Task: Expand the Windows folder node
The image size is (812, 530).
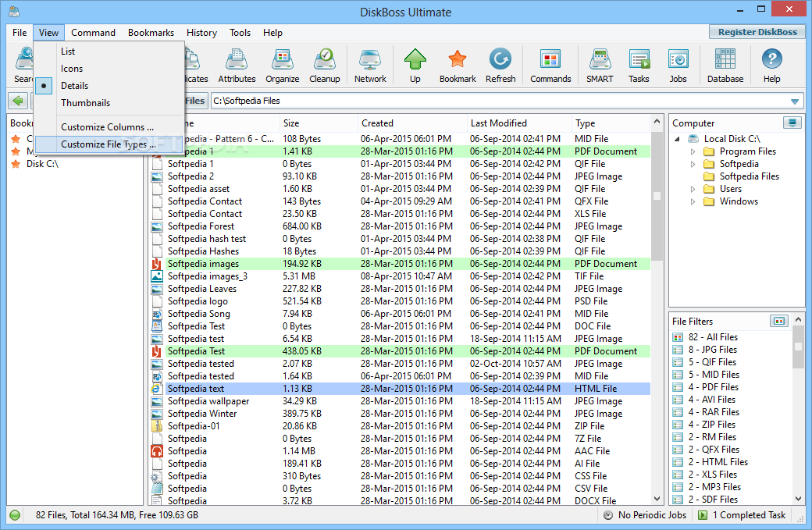Action: (693, 201)
